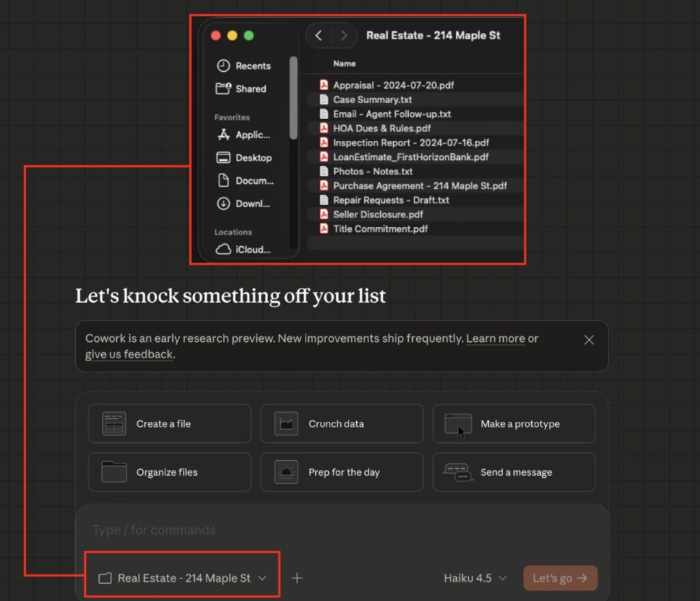Image resolution: width=700 pixels, height=601 pixels.
Task: Click the Create a file icon
Action: click(x=113, y=424)
